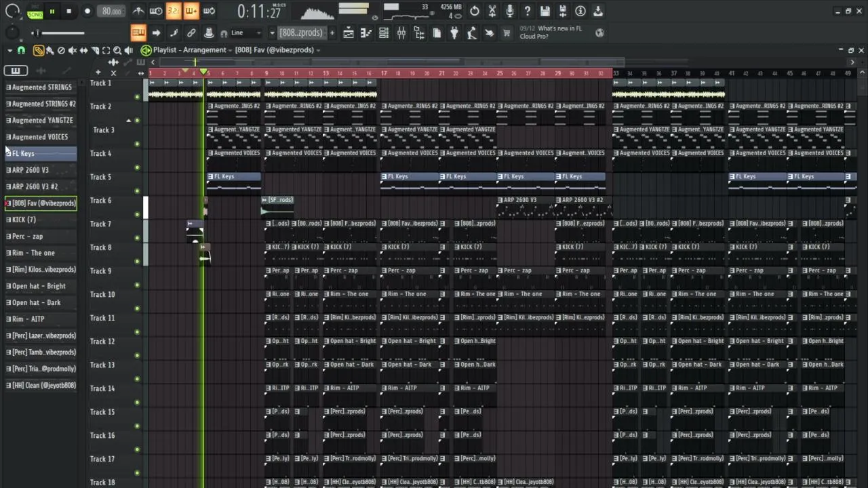Image resolution: width=868 pixels, height=488 pixels.
Task: Open the [808] Fav (@vibezprods) pattern dropdown in title
Action: point(278,50)
